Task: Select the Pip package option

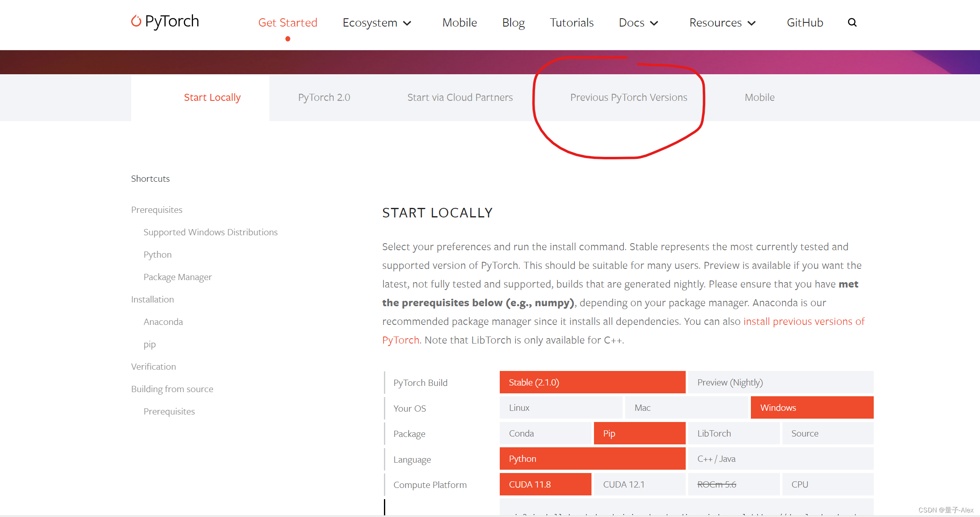Action: [x=640, y=433]
